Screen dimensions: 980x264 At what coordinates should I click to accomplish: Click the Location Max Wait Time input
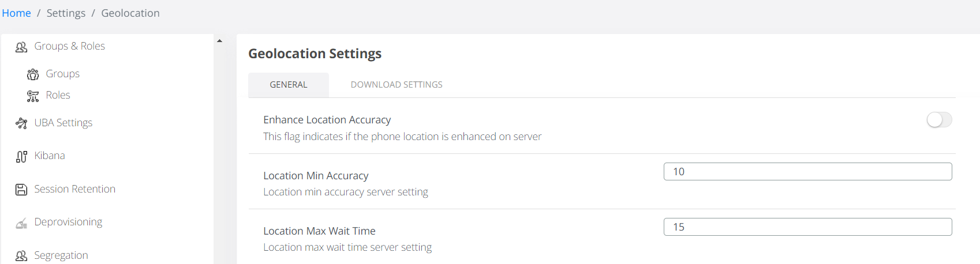(x=807, y=227)
